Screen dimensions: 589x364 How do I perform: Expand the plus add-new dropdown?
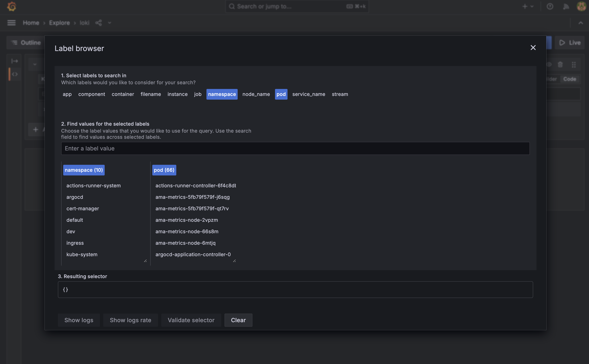[x=528, y=7]
